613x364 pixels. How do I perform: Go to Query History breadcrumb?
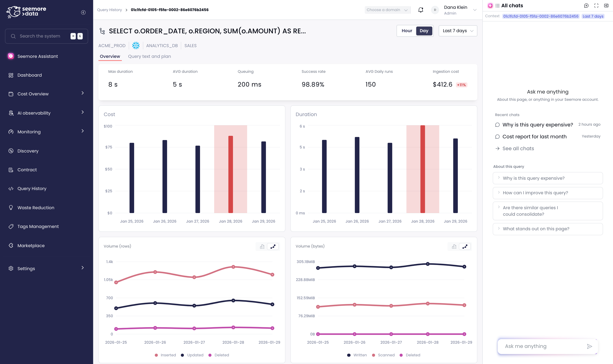[109, 10]
